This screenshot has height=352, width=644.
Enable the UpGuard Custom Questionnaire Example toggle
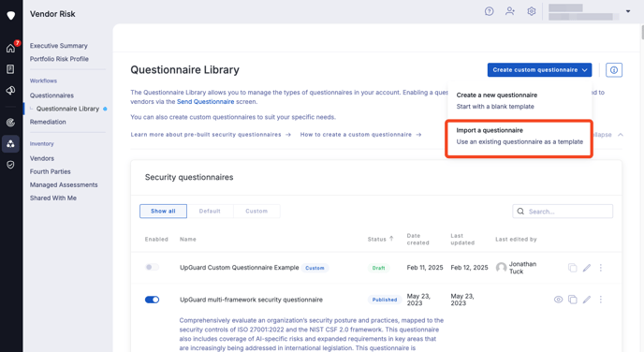(x=152, y=268)
